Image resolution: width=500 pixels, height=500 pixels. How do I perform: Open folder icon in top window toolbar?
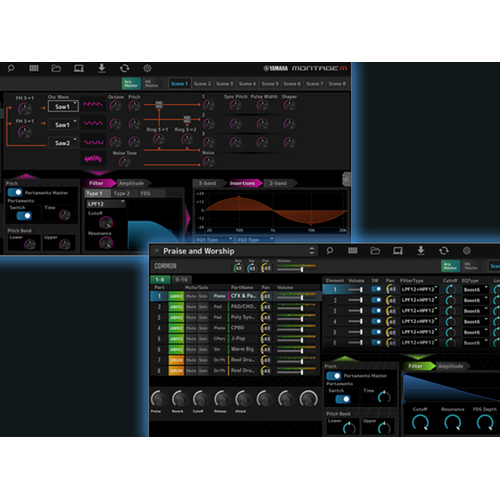click(x=56, y=69)
